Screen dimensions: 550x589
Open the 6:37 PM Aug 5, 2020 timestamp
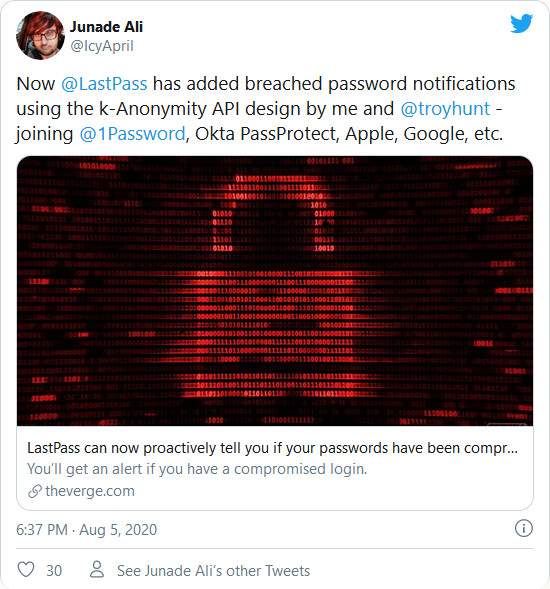coord(86,530)
